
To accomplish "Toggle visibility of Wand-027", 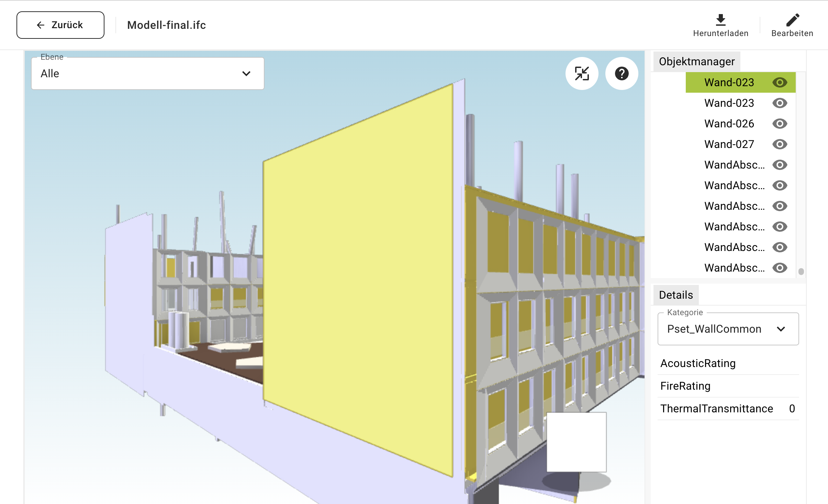I will coord(780,144).
